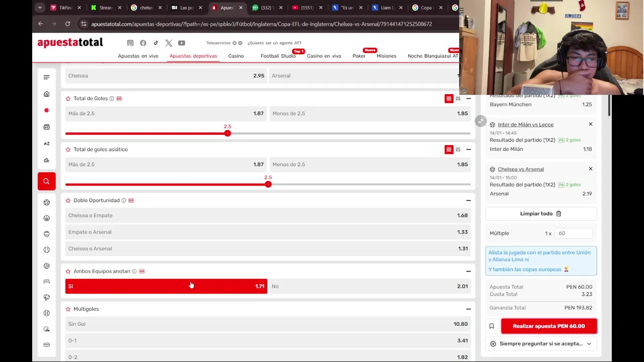Open Casino en vivo menu item

(x=324, y=56)
